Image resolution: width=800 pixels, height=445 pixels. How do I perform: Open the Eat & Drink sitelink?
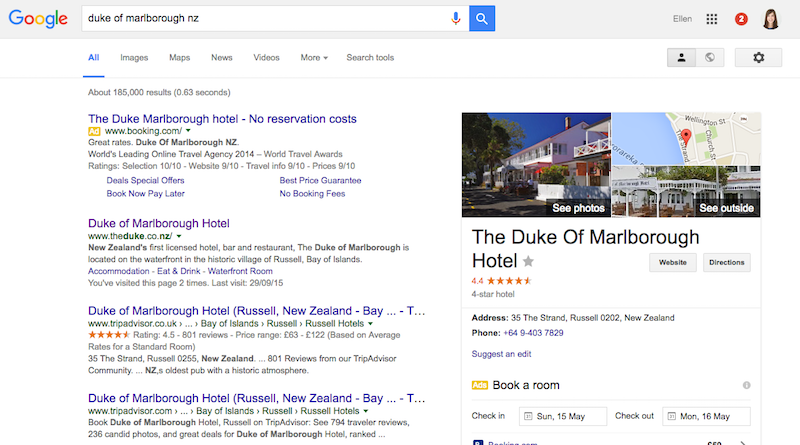coord(179,271)
